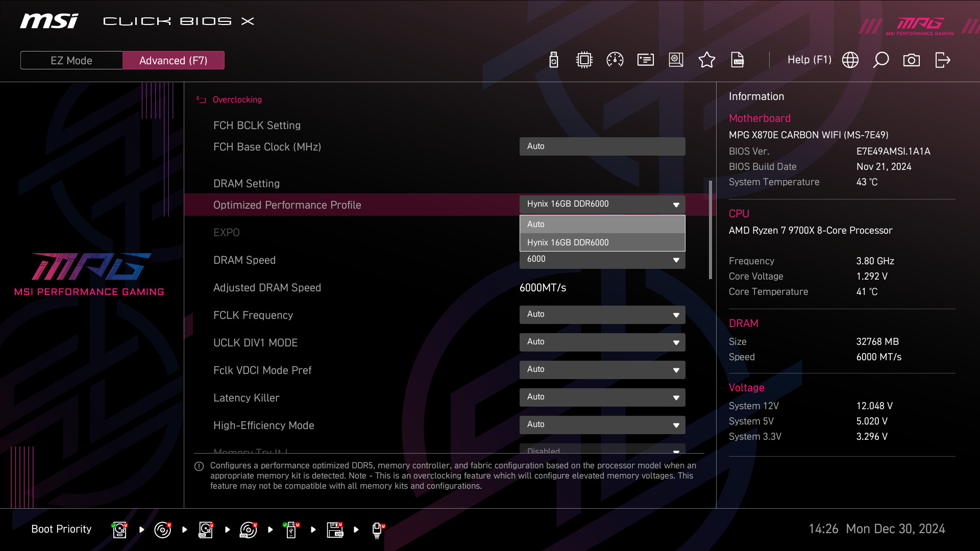Click the date and time display
Screen dimensions: 980x551
pyautogui.click(x=877, y=529)
